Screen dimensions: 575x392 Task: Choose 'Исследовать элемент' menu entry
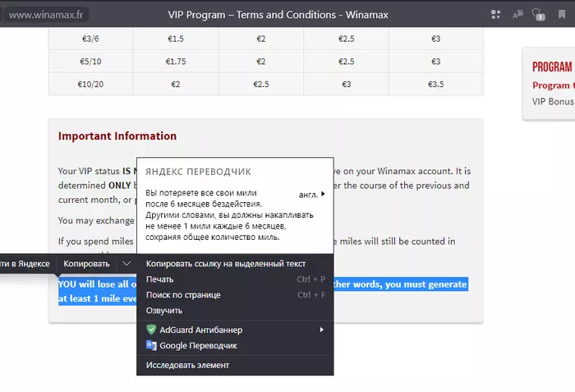click(235, 365)
